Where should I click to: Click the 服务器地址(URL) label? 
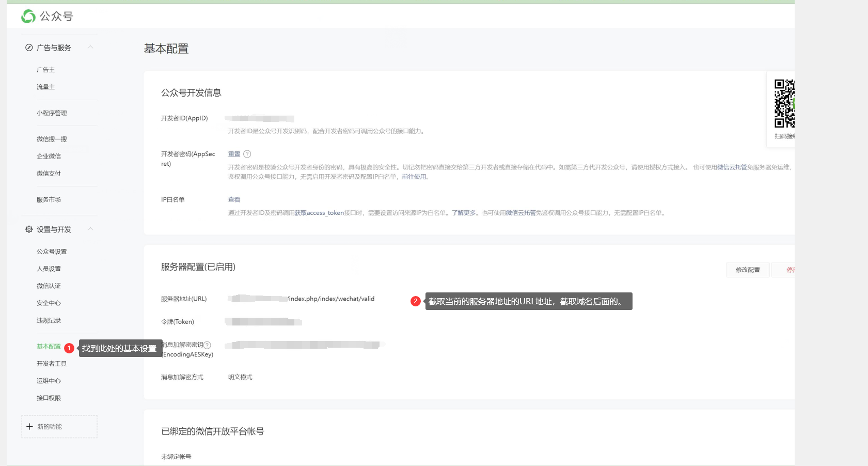point(184,299)
